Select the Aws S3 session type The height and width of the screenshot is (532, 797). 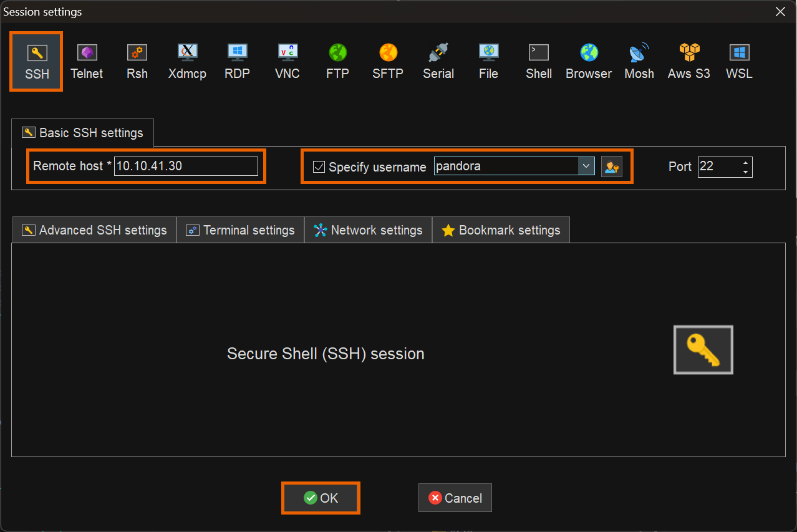point(689,62)
